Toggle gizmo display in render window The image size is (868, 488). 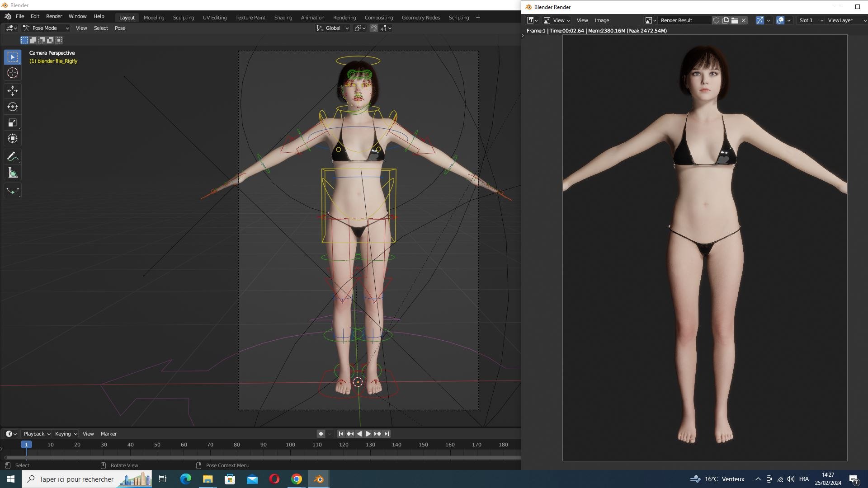(759, 20)
